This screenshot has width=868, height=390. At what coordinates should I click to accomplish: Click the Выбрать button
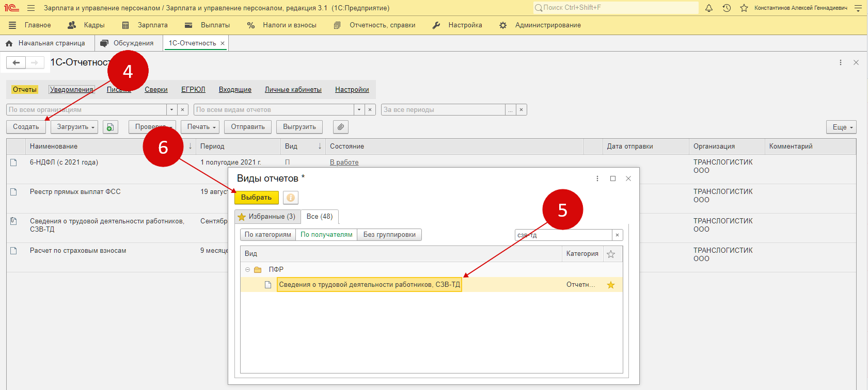pos(257,198)
